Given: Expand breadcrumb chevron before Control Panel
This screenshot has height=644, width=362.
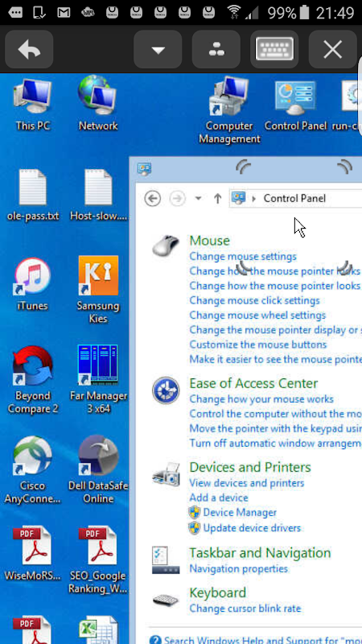Looking at the screenshot, I should [x=254, y=199].
